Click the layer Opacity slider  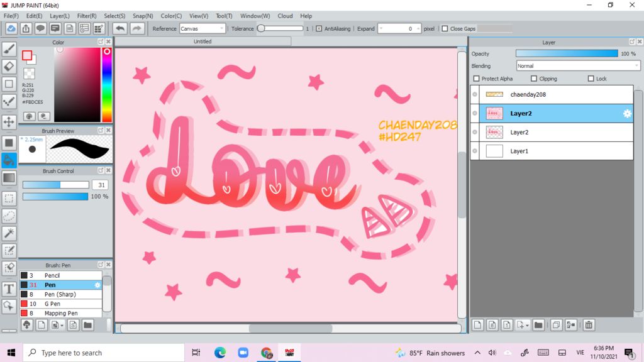coord(567,54)
